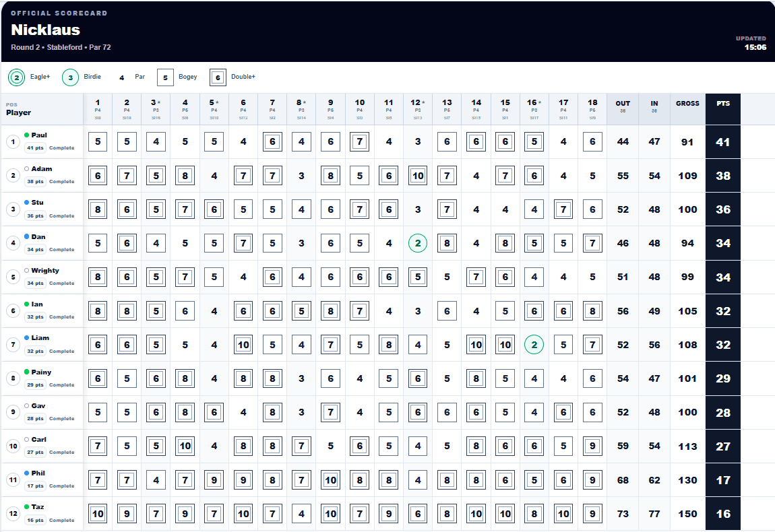Click Paul's score 7 on hole 10
This screenshot has height=532, width=775.
pos(359,142)
